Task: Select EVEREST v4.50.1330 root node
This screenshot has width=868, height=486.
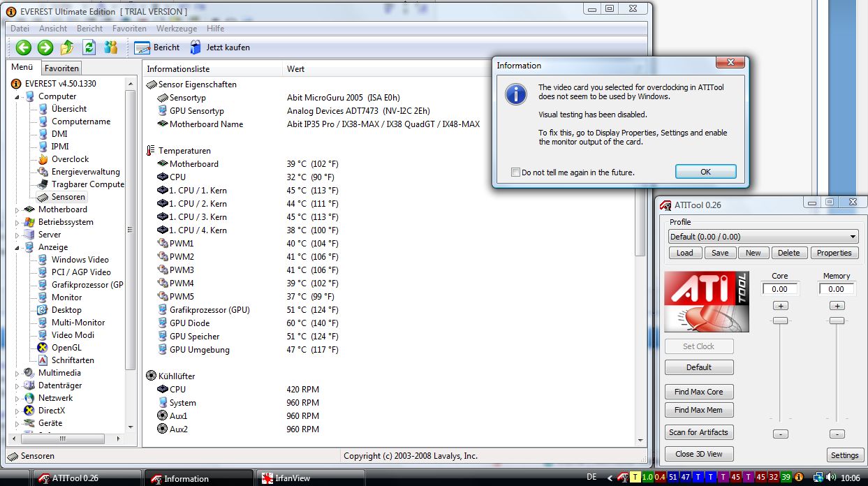Action: [x=54, y=83]
